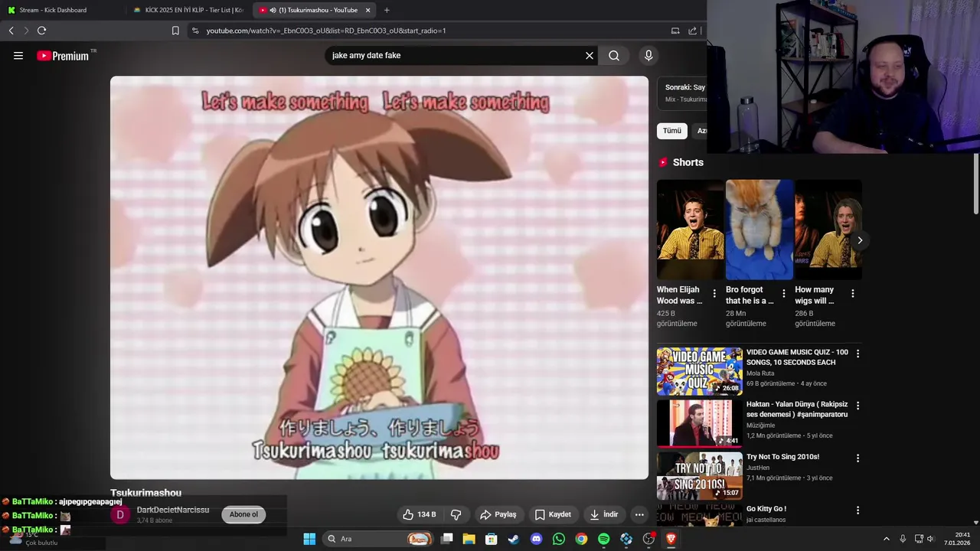Viewport: 980px width, 551px height.
Task: Click the share icon in the address bar
Action: (x=693, y=31)
